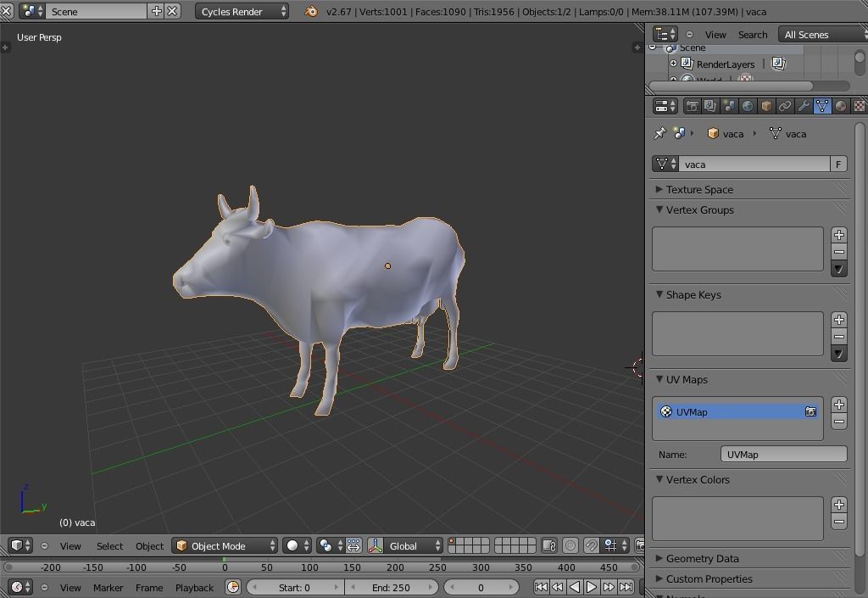
Task: Toggle the lock camera and layers button
Action: click(x=548, y=546)
